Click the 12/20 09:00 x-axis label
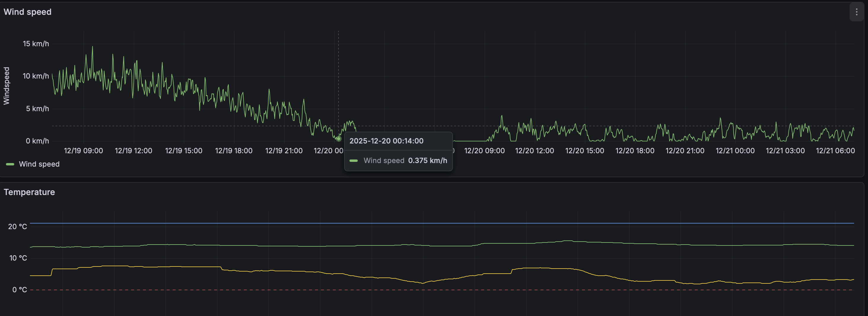Viewport: 868px width, 316px height. (x=484, y=151)
